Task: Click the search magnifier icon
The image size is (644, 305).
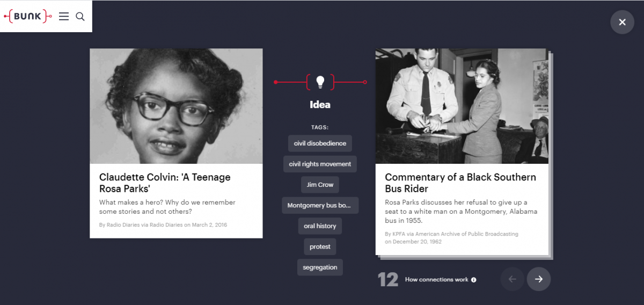Action: [80, 16]
